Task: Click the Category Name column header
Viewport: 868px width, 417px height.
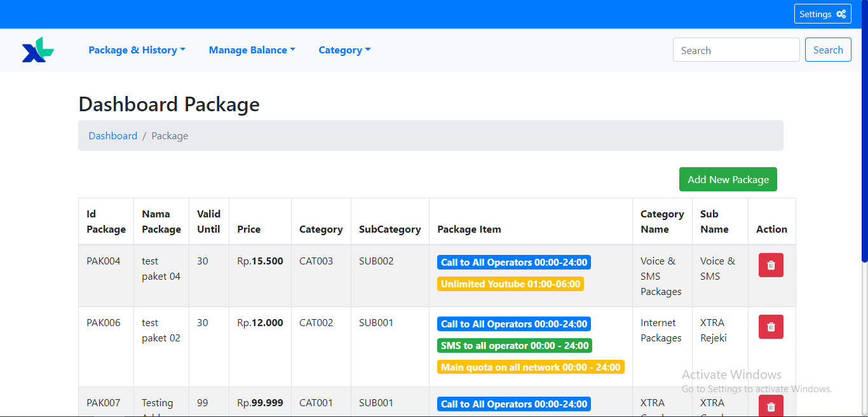Action: point(662,221)
